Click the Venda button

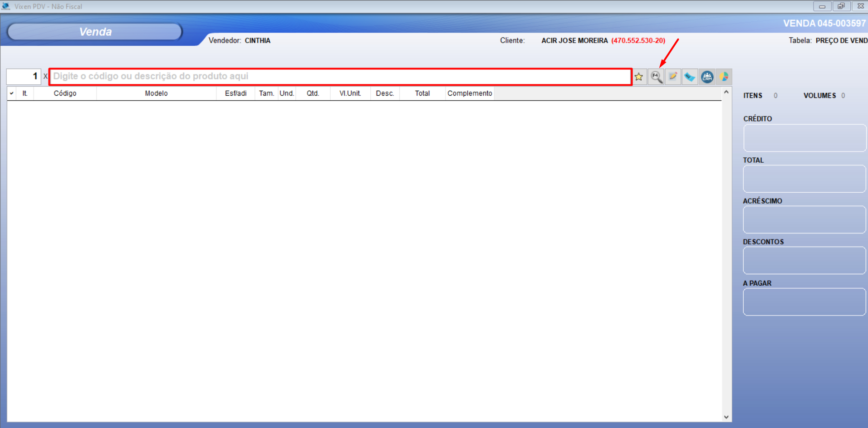(x=95, y=32)
